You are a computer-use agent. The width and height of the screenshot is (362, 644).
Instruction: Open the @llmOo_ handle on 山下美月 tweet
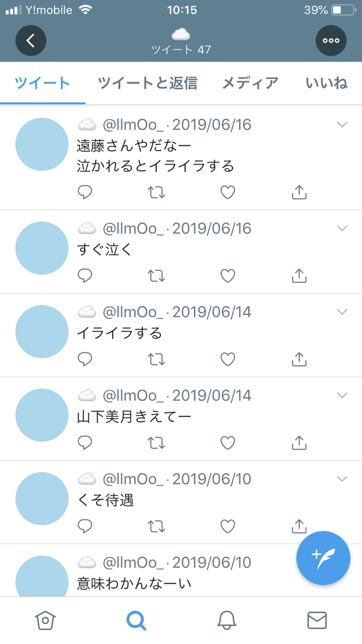tap(133, 395)
